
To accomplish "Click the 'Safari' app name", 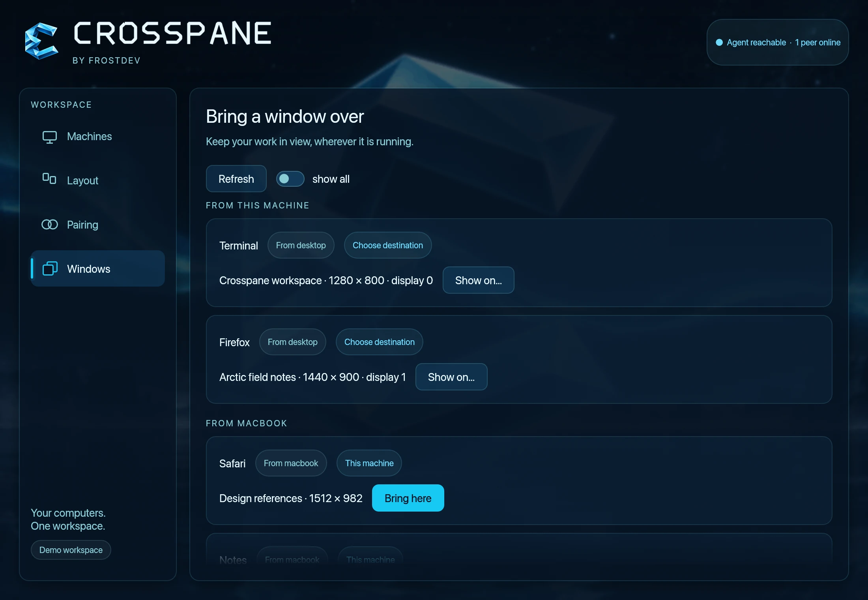I will pos(232,463).
